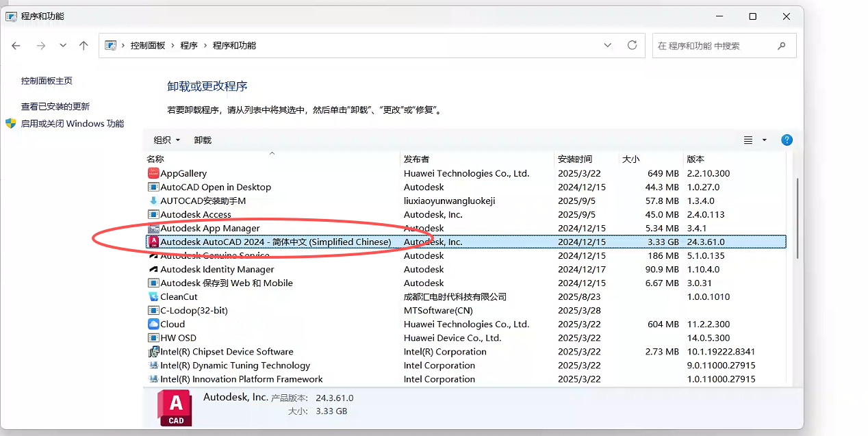Click the Huawei Cloud program icon
This screenshot has width=868, height=436.
coord(153,324)
